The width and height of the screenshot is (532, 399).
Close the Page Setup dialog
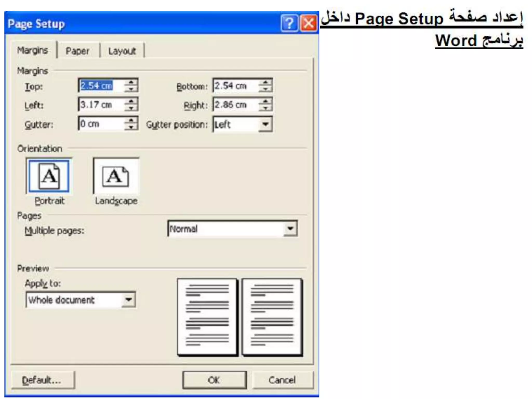309,24
